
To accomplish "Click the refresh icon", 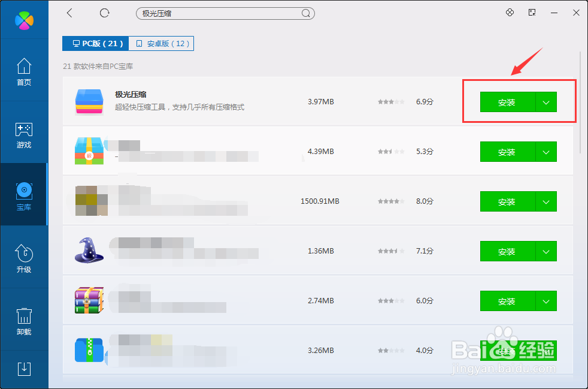I will click(105, 13).
